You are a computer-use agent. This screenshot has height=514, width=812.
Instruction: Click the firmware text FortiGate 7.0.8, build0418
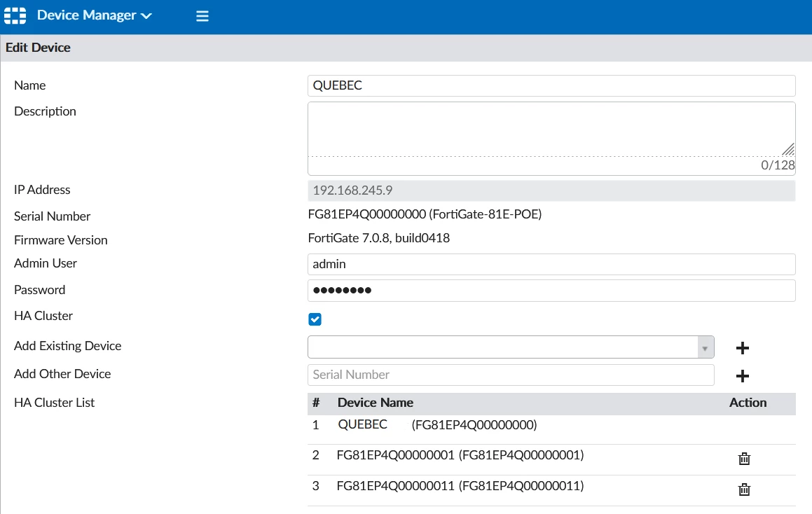378,238
